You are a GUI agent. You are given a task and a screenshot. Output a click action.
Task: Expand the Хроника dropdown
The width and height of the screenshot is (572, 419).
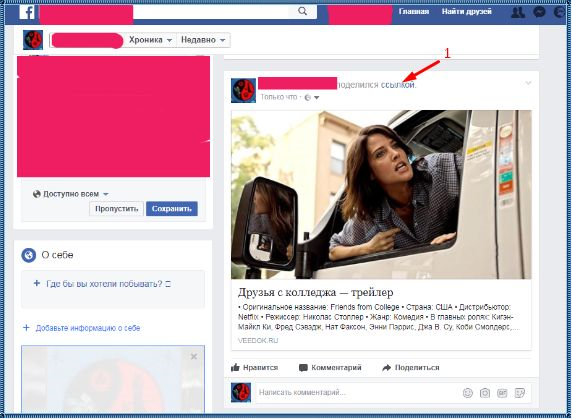pos(150,40)
